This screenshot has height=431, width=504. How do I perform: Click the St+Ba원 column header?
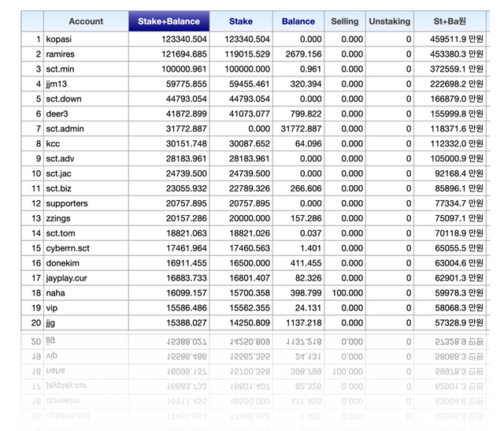click(x=450, y=21)
